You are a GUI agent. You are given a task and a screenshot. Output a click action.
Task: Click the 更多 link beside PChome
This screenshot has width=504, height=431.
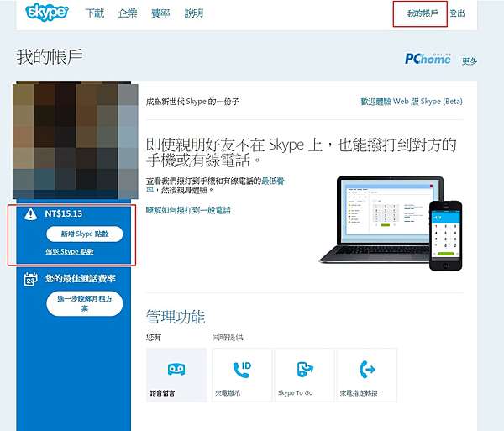470,60
